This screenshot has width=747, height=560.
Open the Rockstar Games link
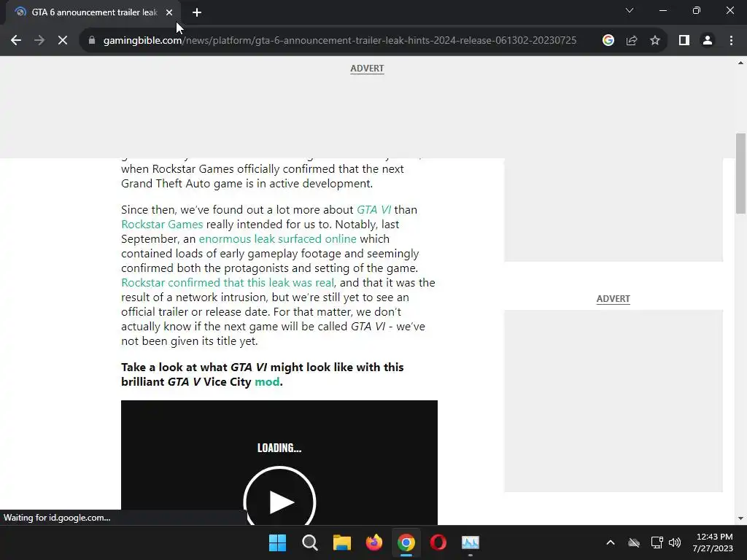click(162, 225)
